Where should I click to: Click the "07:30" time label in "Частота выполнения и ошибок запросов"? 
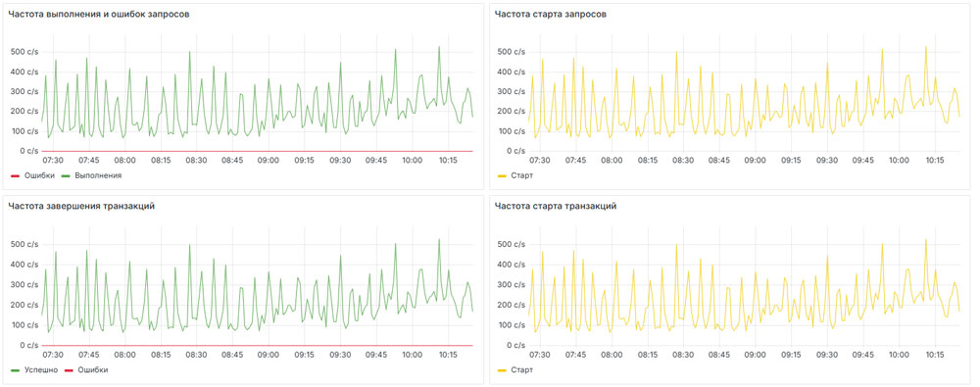click(53, 161)
